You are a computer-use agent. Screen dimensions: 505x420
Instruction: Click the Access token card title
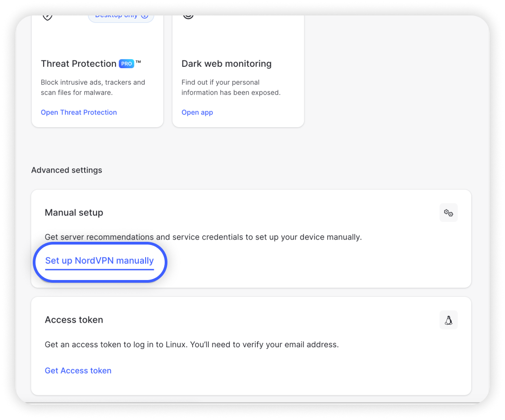[x=74, y=320]
